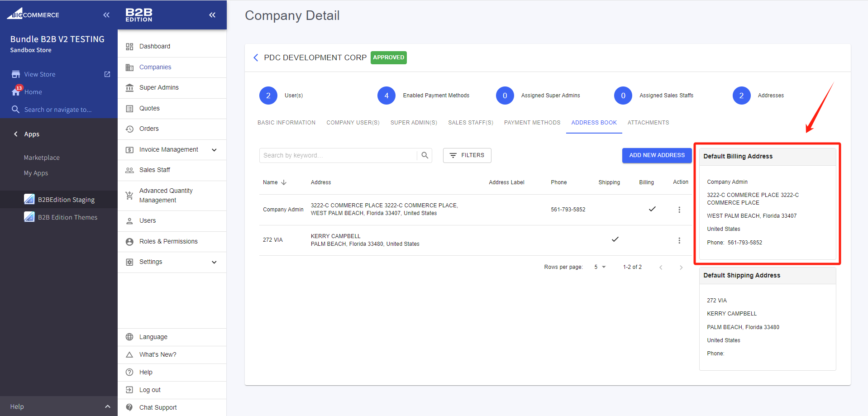
Task: Click the Help question mark icon
Action: 129,372
